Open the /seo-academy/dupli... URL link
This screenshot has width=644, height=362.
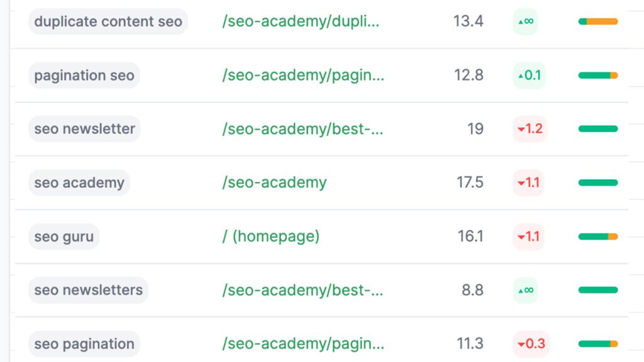[x=301, y=21]
